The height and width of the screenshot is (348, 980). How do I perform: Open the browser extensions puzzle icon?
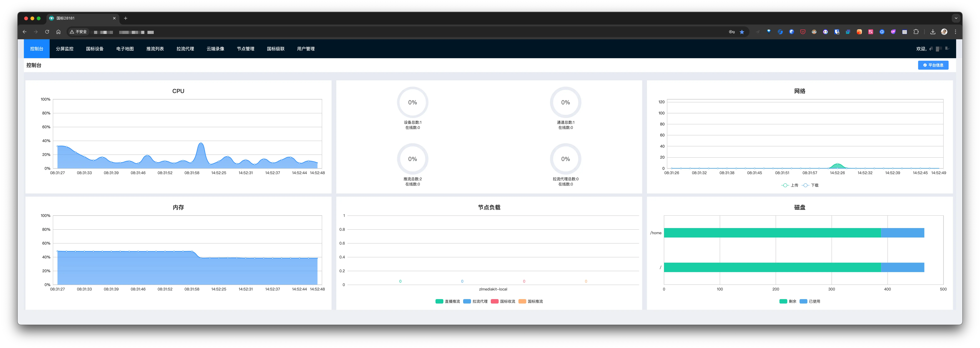pos(916,32)
